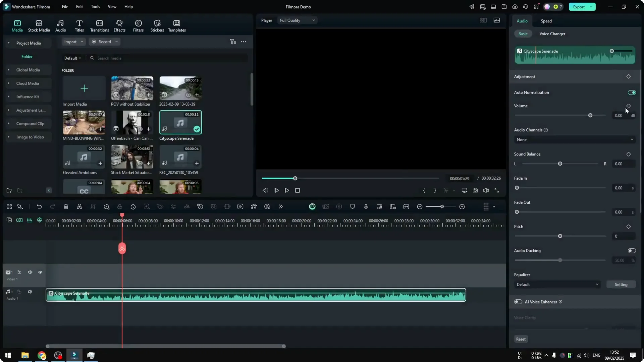Select the Cityscape Serenade media thumbnail
This screenshot has width=644, height=362.
point(180,122)
